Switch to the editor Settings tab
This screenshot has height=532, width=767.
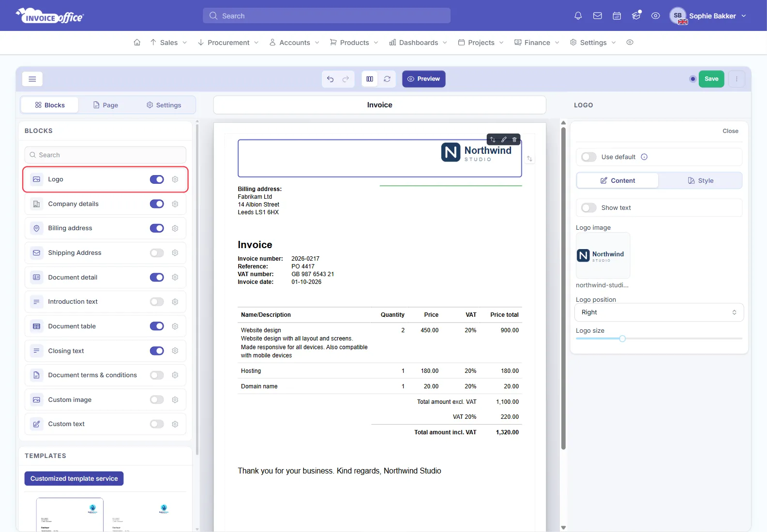(164, 105)
